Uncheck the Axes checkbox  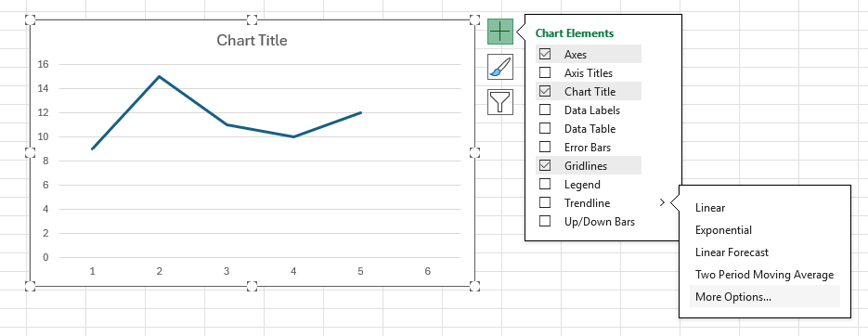545,54
